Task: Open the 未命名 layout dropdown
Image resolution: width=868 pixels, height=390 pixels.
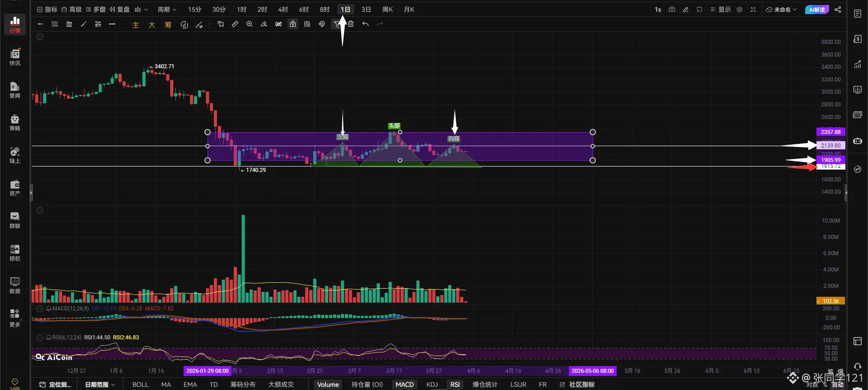Action: click(781, 10)
